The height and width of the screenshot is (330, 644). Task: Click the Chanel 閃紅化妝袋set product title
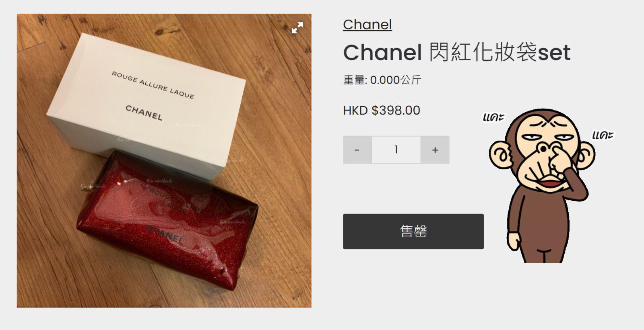(x=456, y=53)
